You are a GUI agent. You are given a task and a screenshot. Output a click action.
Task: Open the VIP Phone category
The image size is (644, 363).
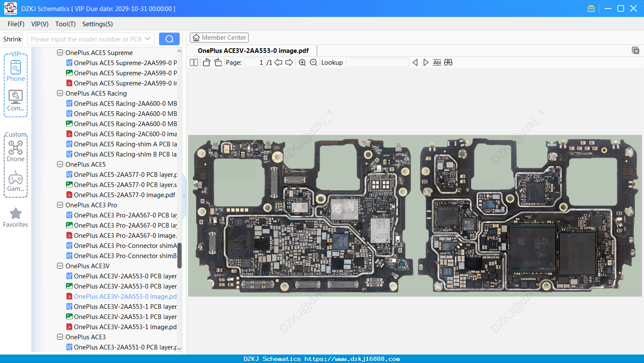point(16,71)
